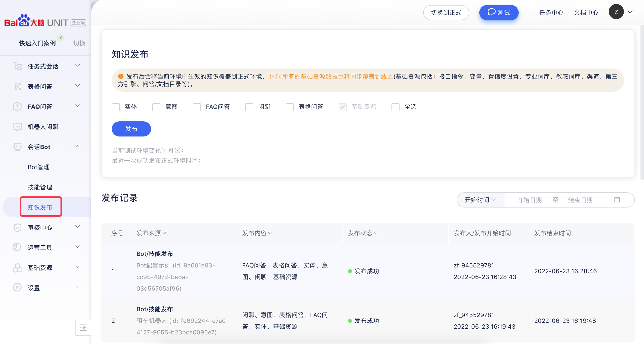Check the 全选 checkbox
Image resolution: width=644 pixels, height=344 pixels.
pyautogui.click(x=396, y=107)
